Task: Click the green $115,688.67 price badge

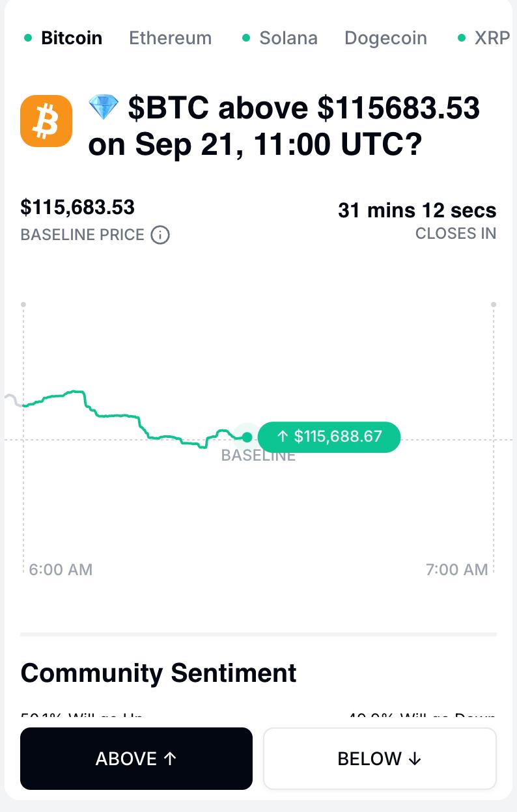Action: click(329, 437)
